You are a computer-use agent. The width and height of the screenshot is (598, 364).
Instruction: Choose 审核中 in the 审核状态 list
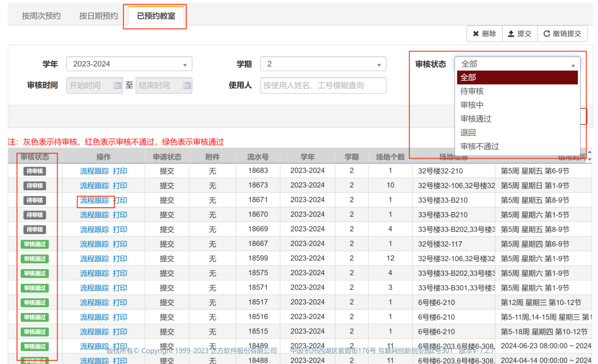pyautogui.click(x=517, y=105)
